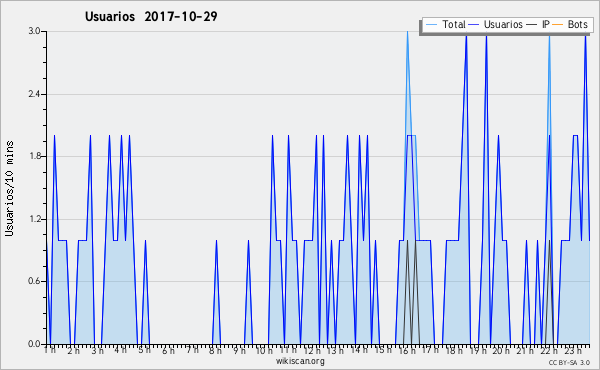Click the isolated spike after 9 h
600x370 pixels.
(248, 291)
